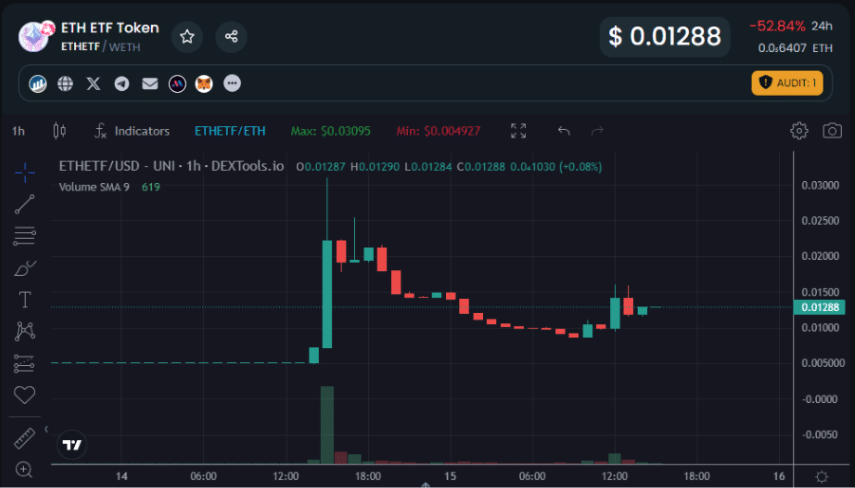Click the ETHETF / WETH pair text
Image resolution: width=855 pixels, height=488 pixels.
100,47
